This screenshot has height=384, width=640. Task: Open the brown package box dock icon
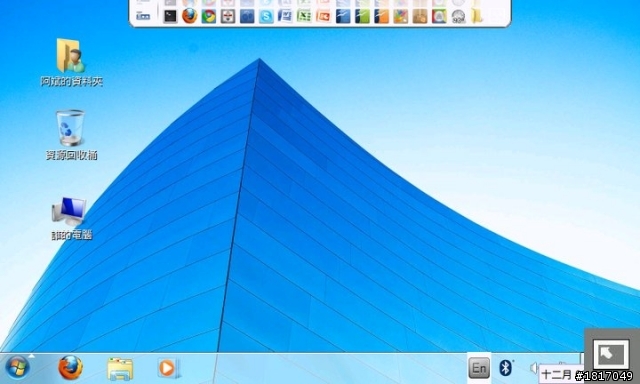pos(420,16)
